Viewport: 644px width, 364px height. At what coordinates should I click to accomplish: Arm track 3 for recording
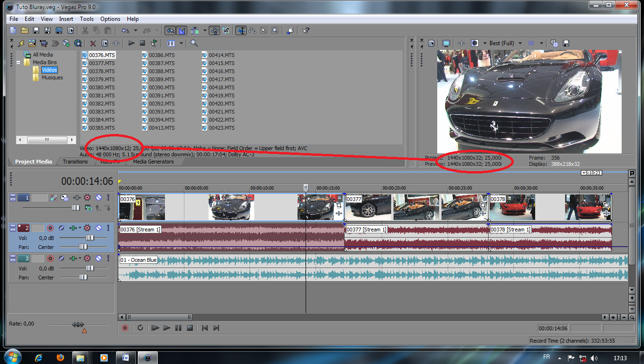tap(50, 259)
